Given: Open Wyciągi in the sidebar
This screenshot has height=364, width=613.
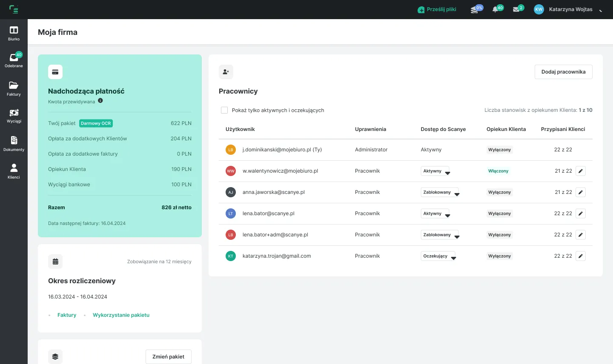Looking at the screenshot, I should coord(14,116).
